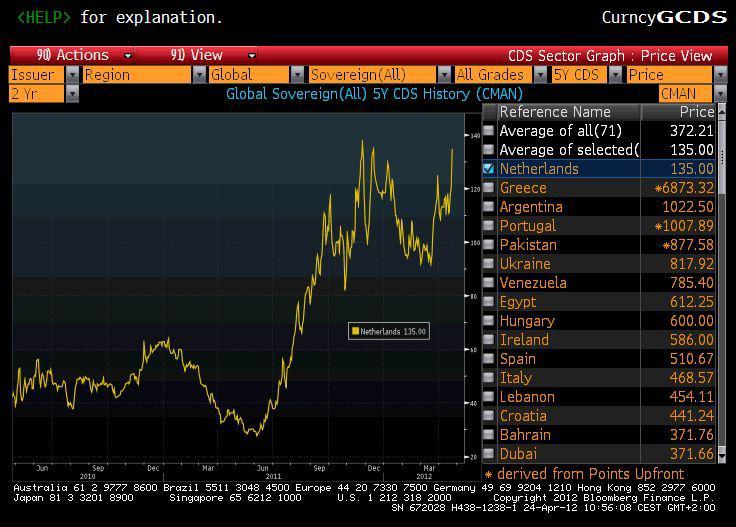The height and width of the screenshot is (527, 736).
Task: Check the Egypt checkbox
Action: [x=489, y=302]
